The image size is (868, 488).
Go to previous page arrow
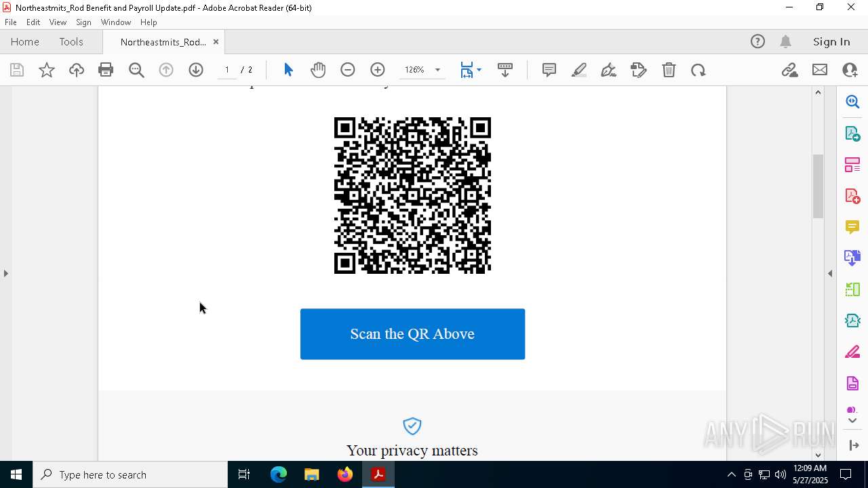point(166,70)
